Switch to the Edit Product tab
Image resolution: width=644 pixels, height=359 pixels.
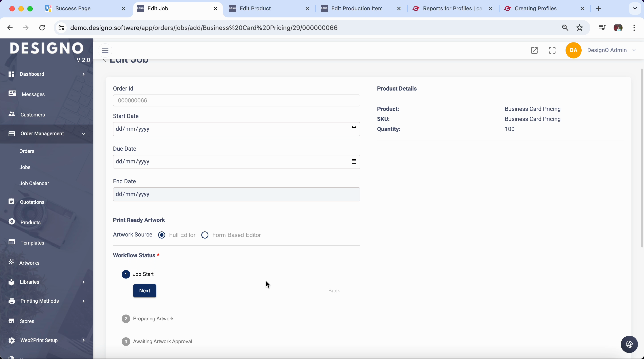[255, 8]
